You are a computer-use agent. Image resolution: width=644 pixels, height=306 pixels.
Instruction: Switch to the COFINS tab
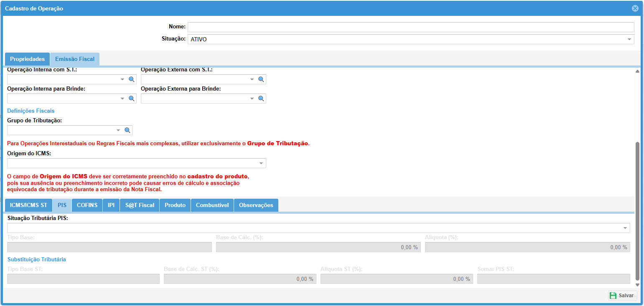87,205
